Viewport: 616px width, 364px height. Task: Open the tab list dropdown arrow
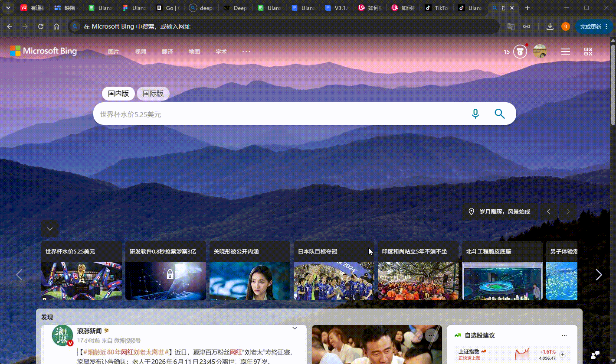[x=8, y=8]
